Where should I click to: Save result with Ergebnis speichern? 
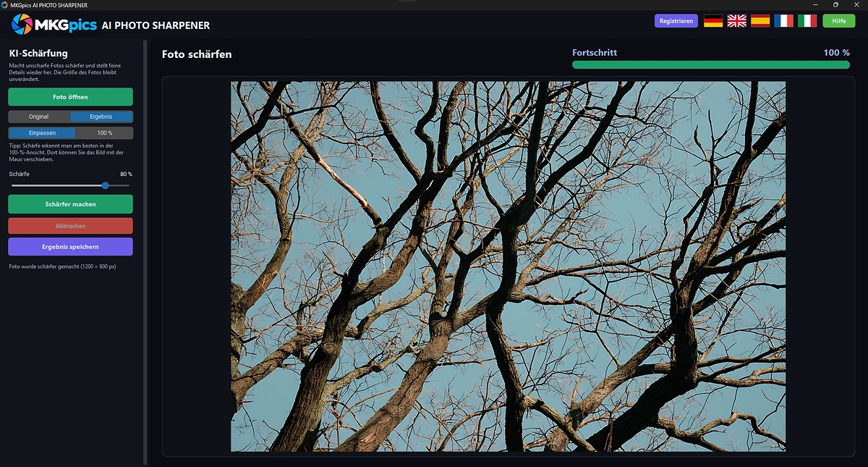point(70,247)
